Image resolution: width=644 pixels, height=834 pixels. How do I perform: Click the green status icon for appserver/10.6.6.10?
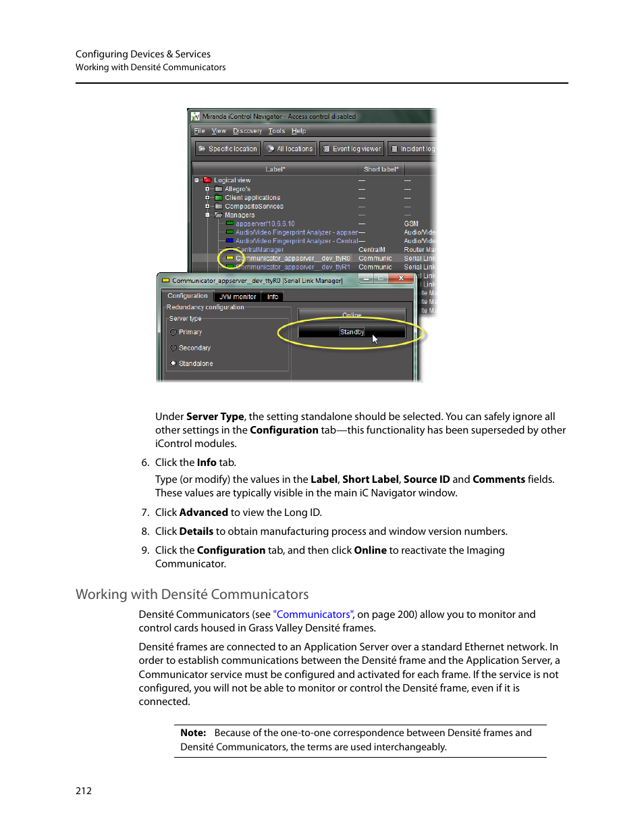click(x=230, y=224)
